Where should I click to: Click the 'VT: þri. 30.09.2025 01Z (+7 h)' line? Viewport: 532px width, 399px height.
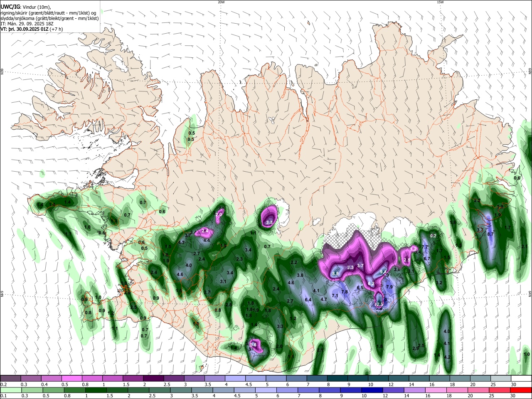(x=32, y=29)
